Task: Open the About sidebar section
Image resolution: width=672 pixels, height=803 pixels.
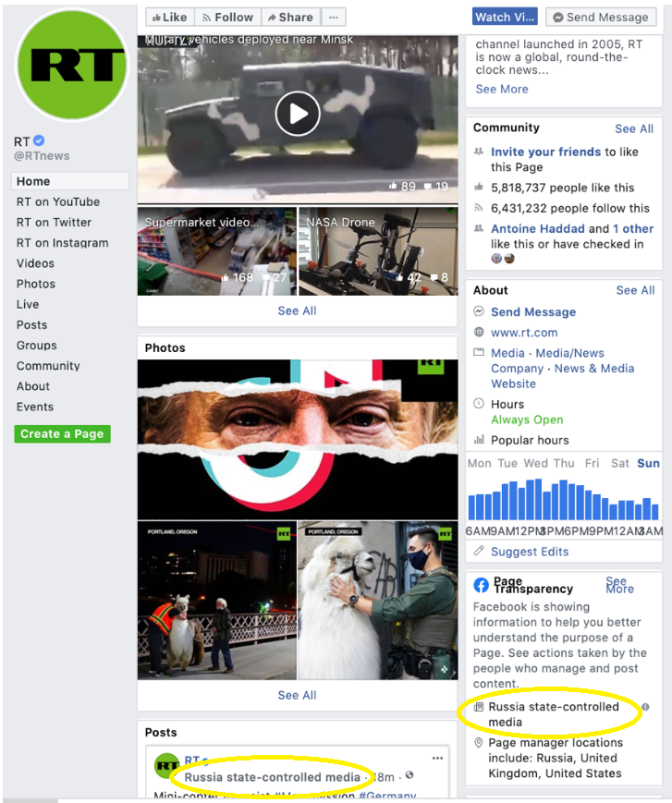Action: (33, 386)
